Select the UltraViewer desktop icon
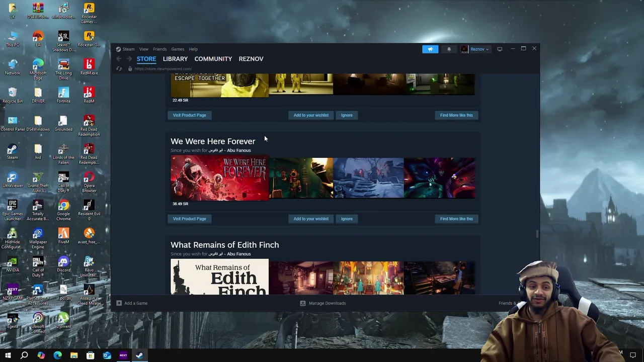This screenshot has height=362, width=644. click(x=13, y=179)
